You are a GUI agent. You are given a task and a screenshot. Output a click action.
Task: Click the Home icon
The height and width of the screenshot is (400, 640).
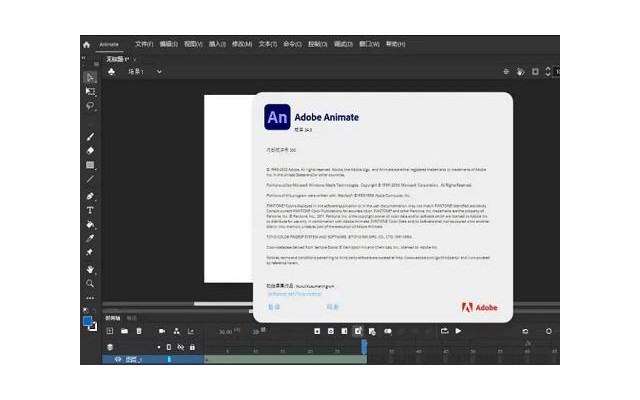coord(87,44)
